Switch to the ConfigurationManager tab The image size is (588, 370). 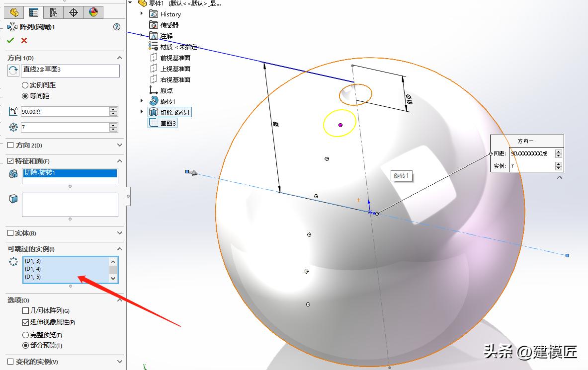point(55,11)
